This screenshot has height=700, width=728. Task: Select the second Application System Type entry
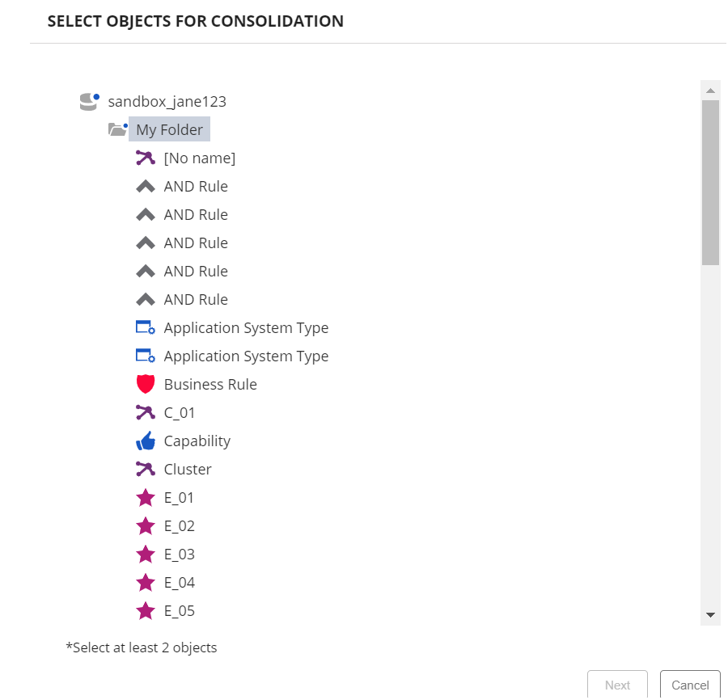246,355
